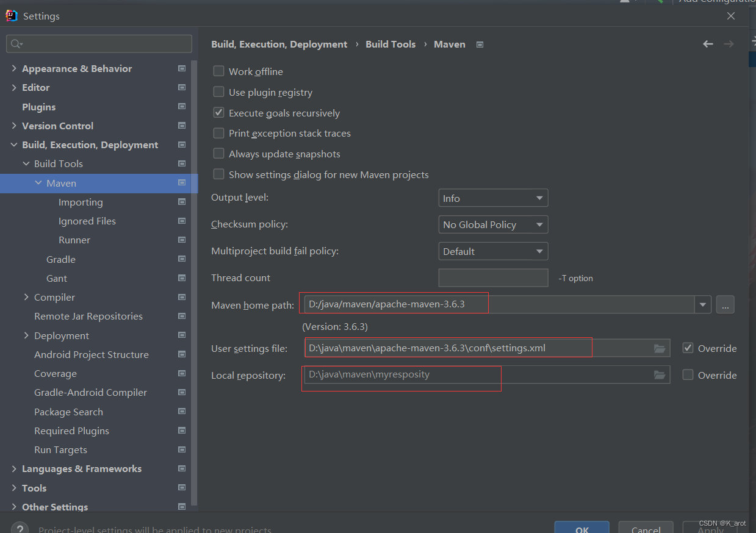
Task: Close the Settings dialog
Action: click(731, 16)
